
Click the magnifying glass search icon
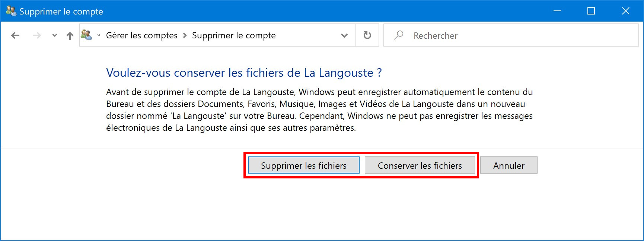[399, 35]
